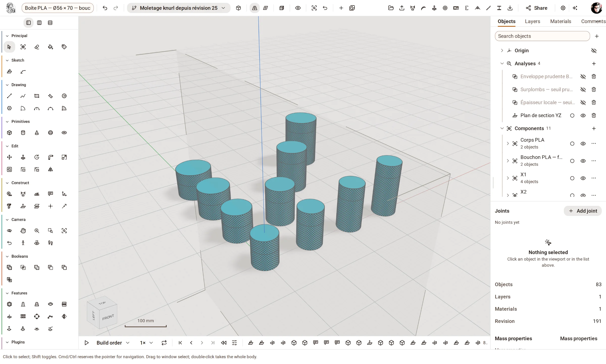Open the pattern array feature tool
This screenshot has height=364, width=606.
tap(23, 316)
